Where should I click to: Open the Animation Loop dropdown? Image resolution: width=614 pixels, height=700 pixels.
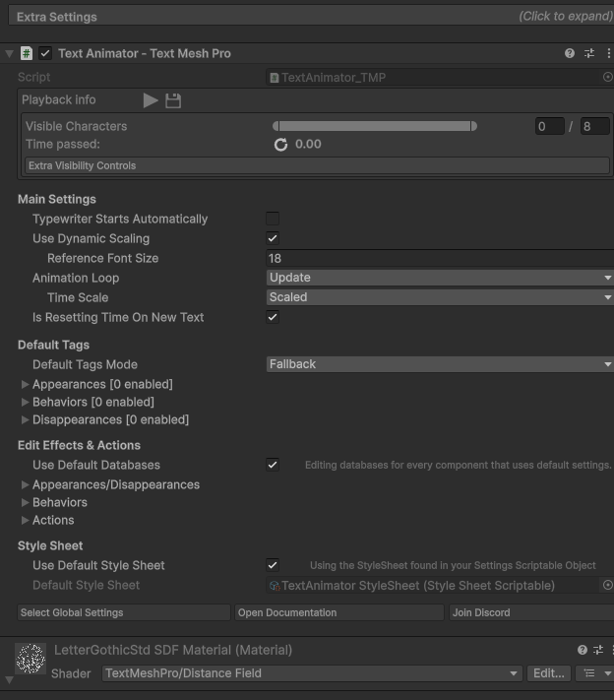click(440, 278)
